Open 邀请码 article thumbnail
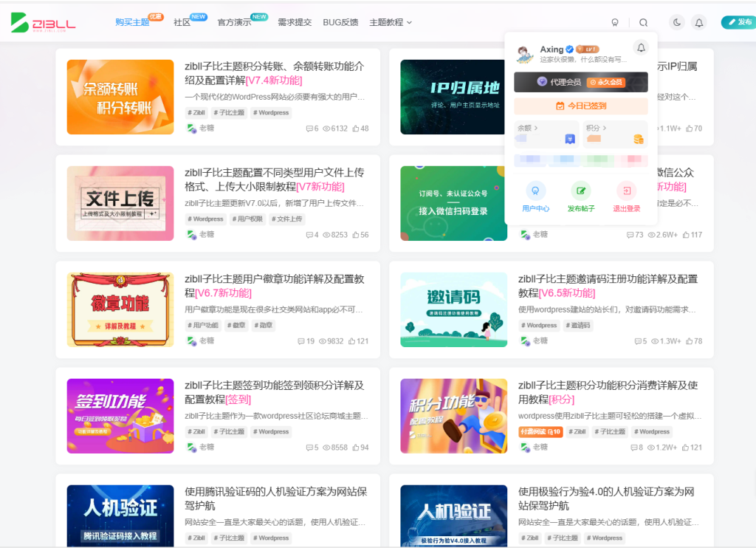This screenshot has width=756, height=548. pos(454,309)
